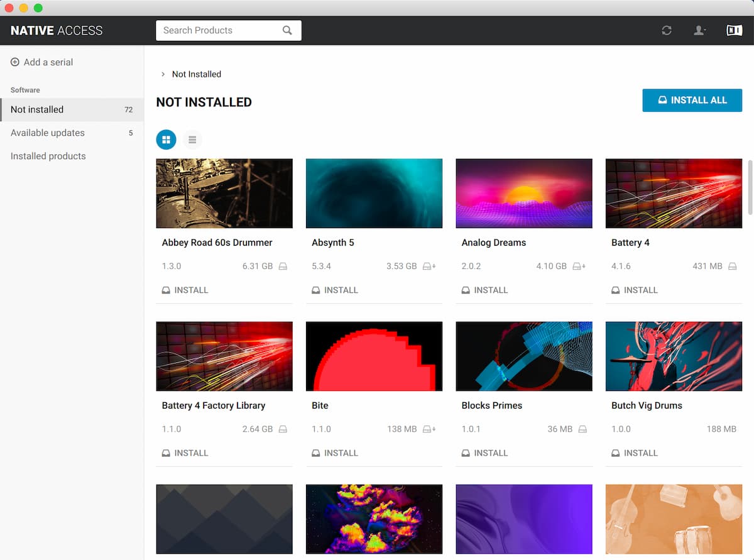Click the Analog Dreams product name
Image resolution: width=754 pixels, height=560 pixels.
click(x=494, y=243)
